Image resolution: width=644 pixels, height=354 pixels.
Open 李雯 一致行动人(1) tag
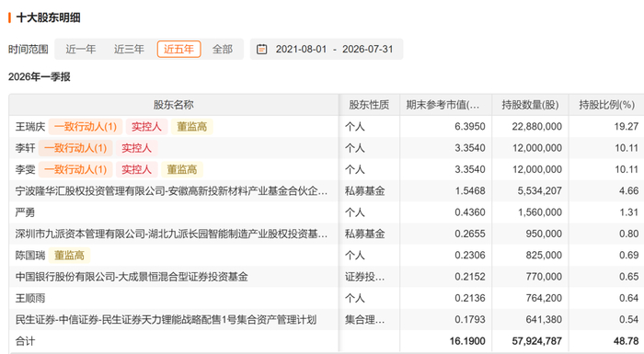pos(75,169)
